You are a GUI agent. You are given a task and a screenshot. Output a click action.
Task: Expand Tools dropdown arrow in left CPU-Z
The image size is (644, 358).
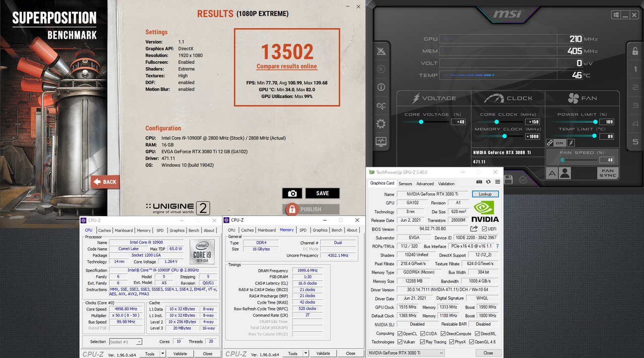coord(163,354)
